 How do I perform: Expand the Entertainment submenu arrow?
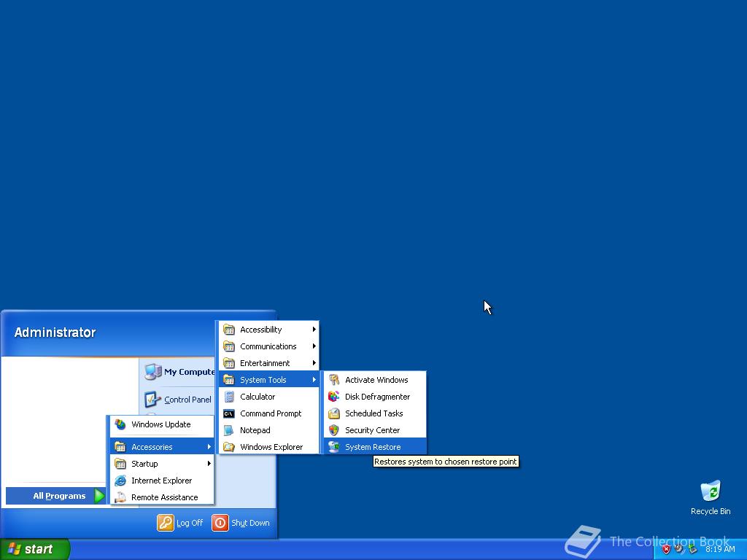(x=314, y=363)
